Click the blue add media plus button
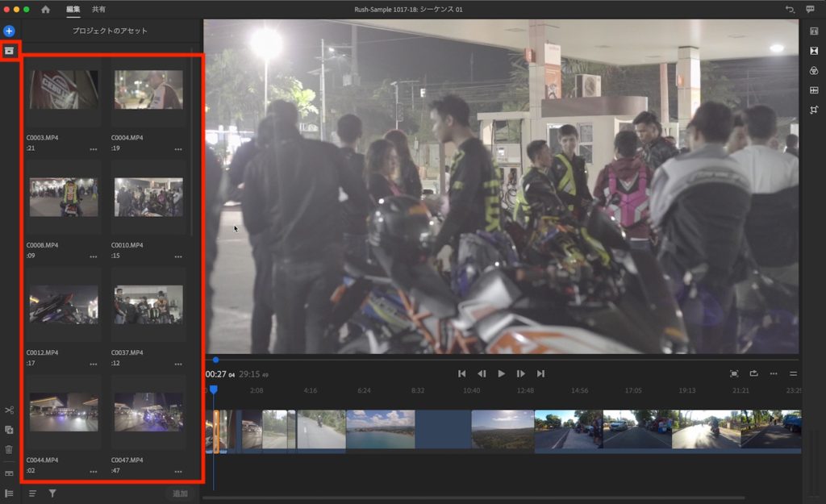The width and height of the screenshot is (826, 504). (x=9, y=31)
